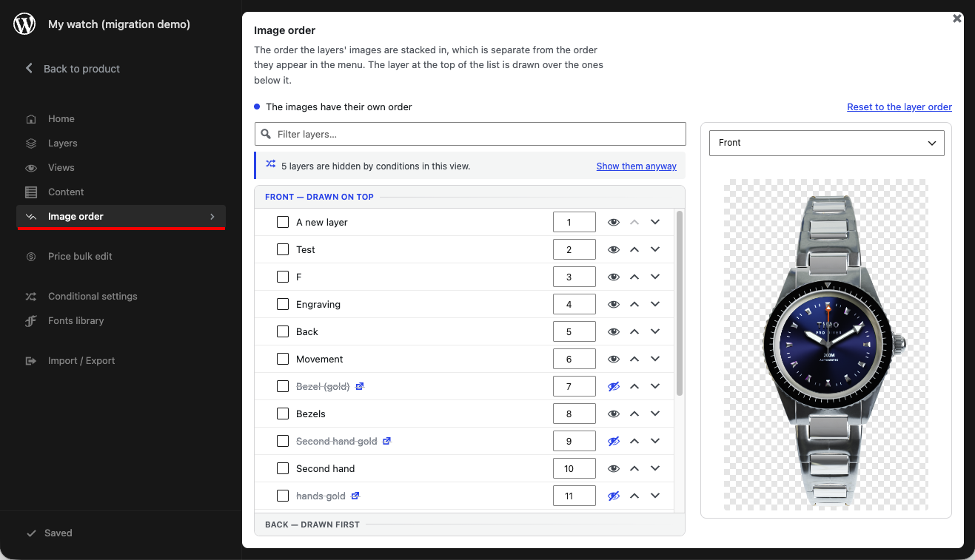975x560 pixels.
Task: Click the Price bulk edit dollar icon
Action: (31, 257)
